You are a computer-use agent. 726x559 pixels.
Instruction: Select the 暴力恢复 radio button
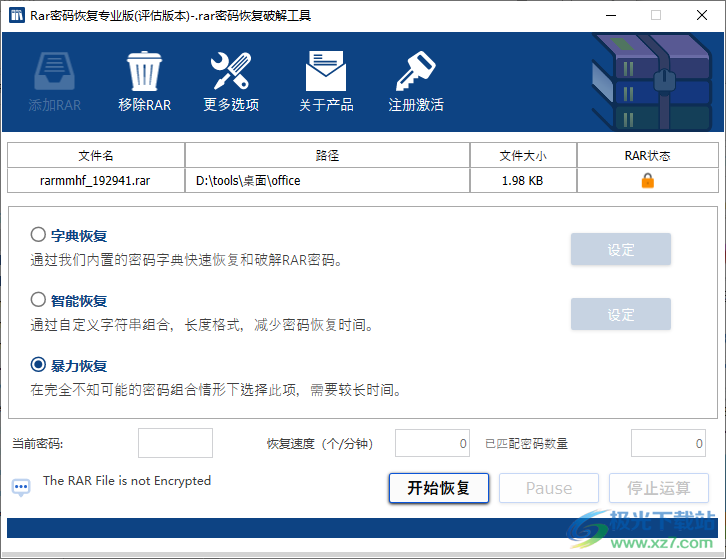tap(38, 364)
